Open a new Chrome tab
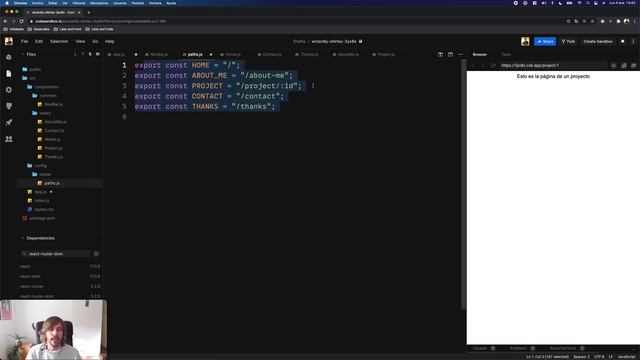 [x=89, y=12]
